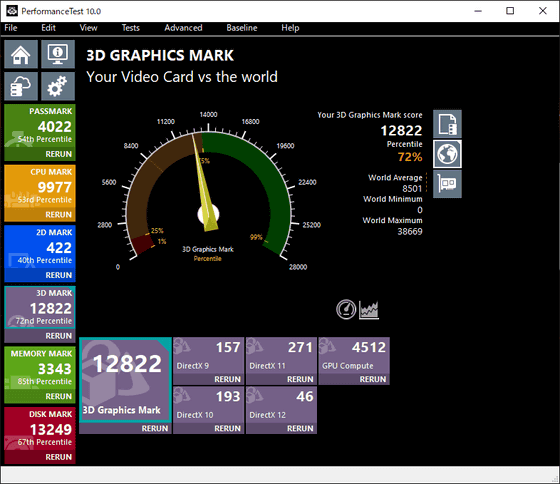
Task: Switch to the speedometer gauge view
Action: [x=346, y=309]
